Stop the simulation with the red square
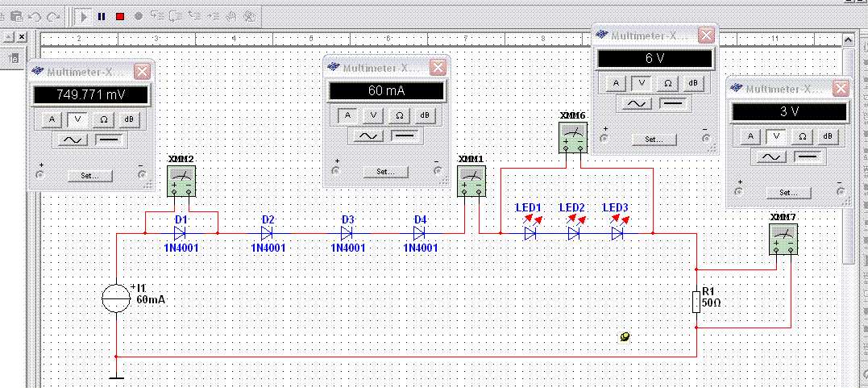The image size is (868, 388). 119,17
